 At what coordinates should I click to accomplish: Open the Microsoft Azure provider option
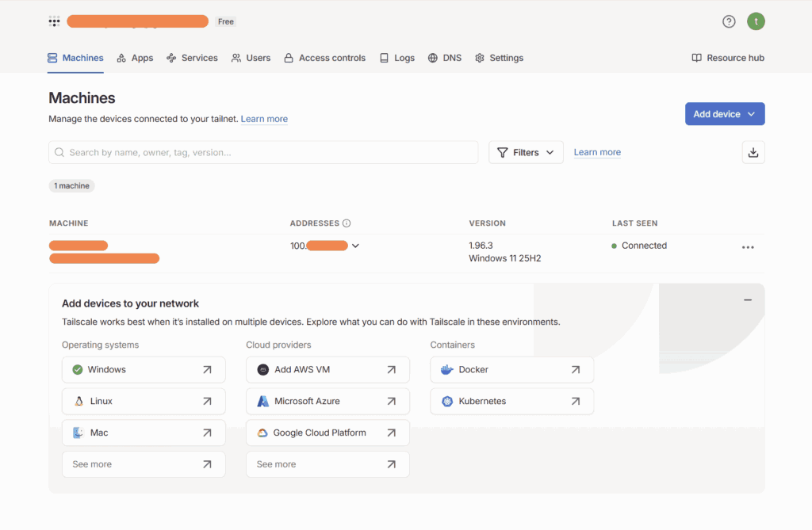pos(327,401)
